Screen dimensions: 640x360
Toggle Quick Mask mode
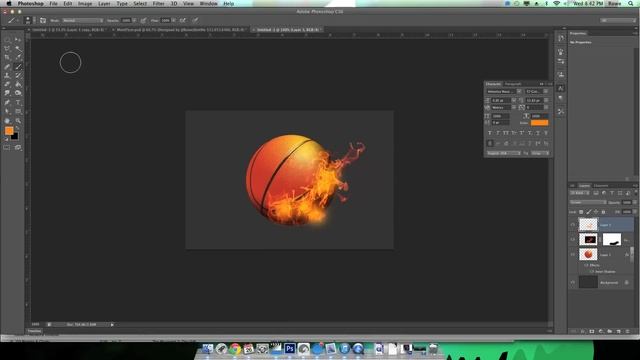7,148
